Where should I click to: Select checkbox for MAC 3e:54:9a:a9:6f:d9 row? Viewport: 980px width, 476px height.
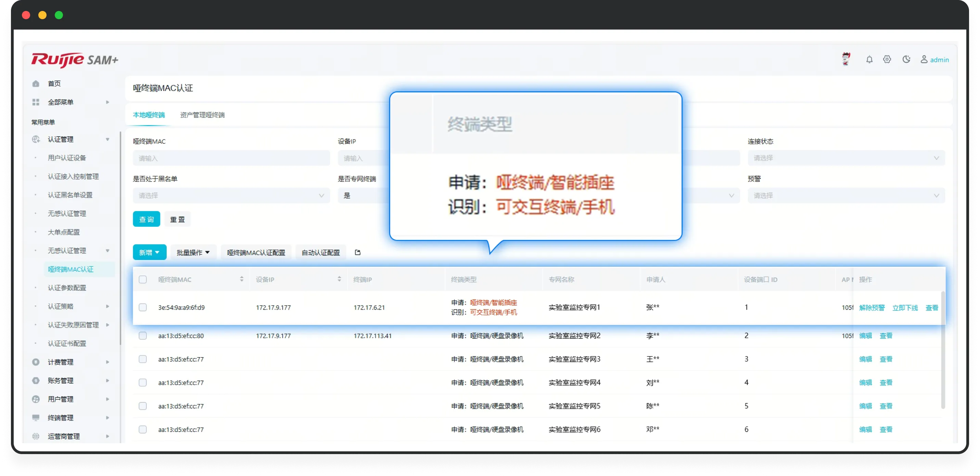pos(143,307)
